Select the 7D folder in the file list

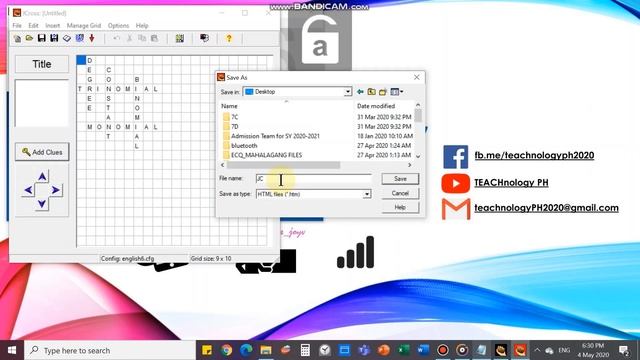click(x=235, y=127)
